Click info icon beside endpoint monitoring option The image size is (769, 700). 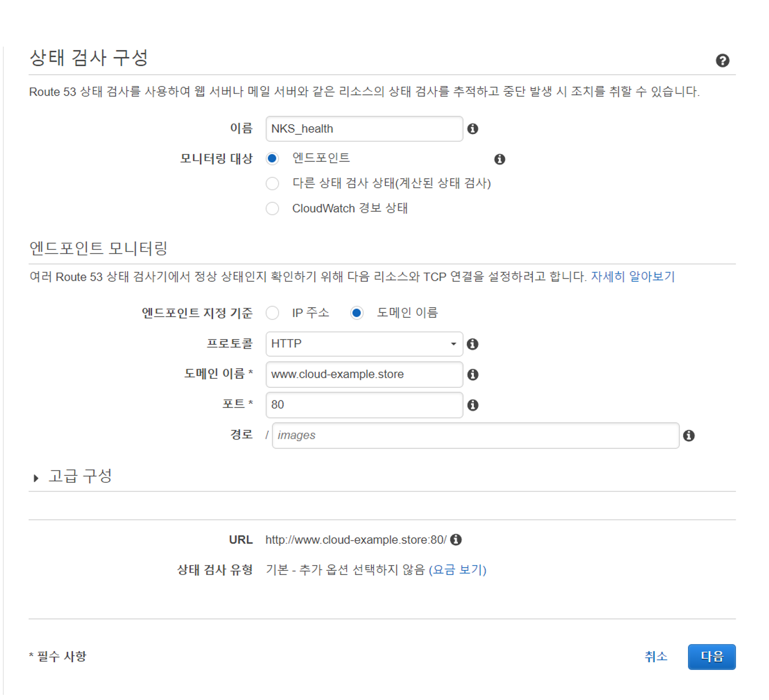[499, 159]
